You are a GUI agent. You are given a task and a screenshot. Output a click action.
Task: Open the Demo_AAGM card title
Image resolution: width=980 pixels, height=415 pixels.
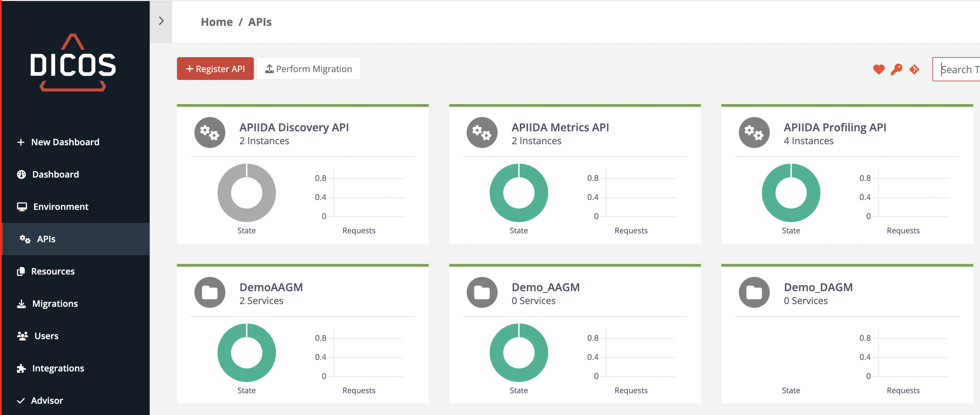pos(545,287)
